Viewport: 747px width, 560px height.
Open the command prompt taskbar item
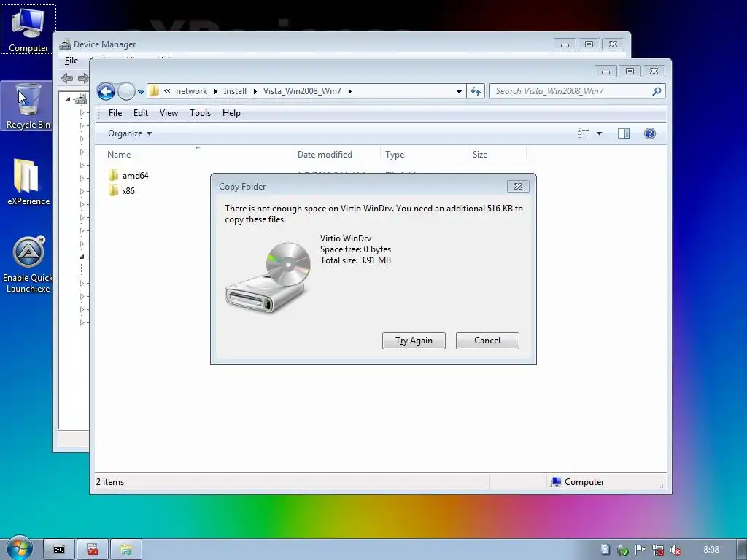click(x=59, y=550)
